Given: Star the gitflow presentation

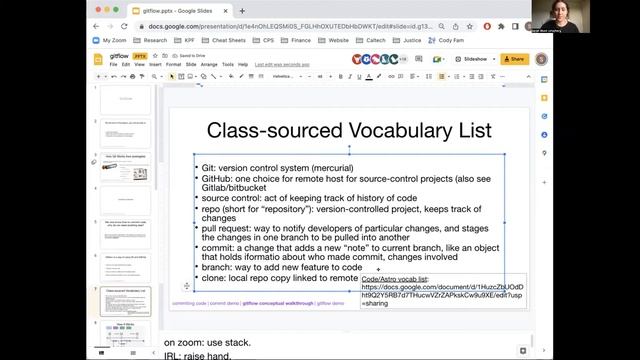Looking at the screenshot, I should tap(155, 56).
